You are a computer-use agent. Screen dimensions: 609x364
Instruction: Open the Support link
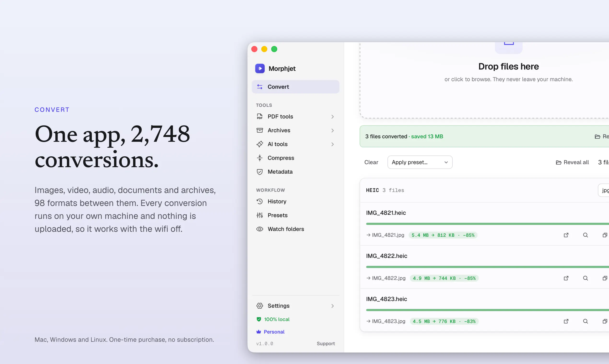pos(326,343)
